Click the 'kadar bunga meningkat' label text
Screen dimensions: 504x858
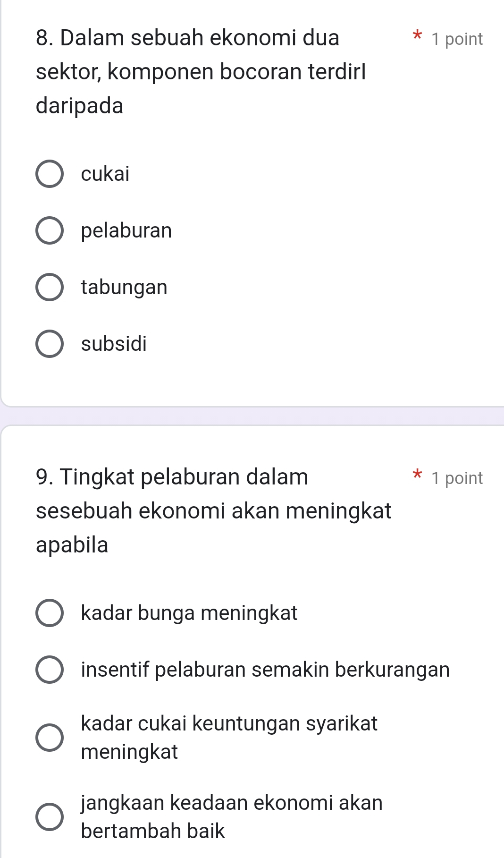189,613
